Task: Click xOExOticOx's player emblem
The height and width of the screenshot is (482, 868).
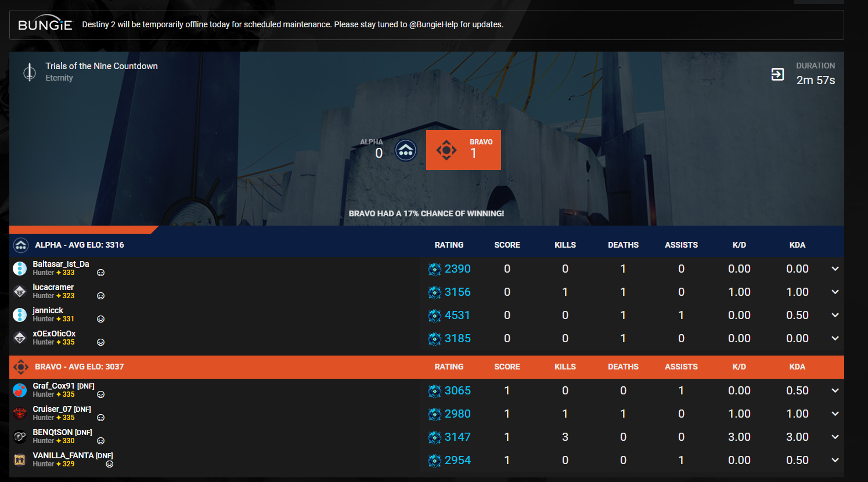Action: [x=20, y=338]
